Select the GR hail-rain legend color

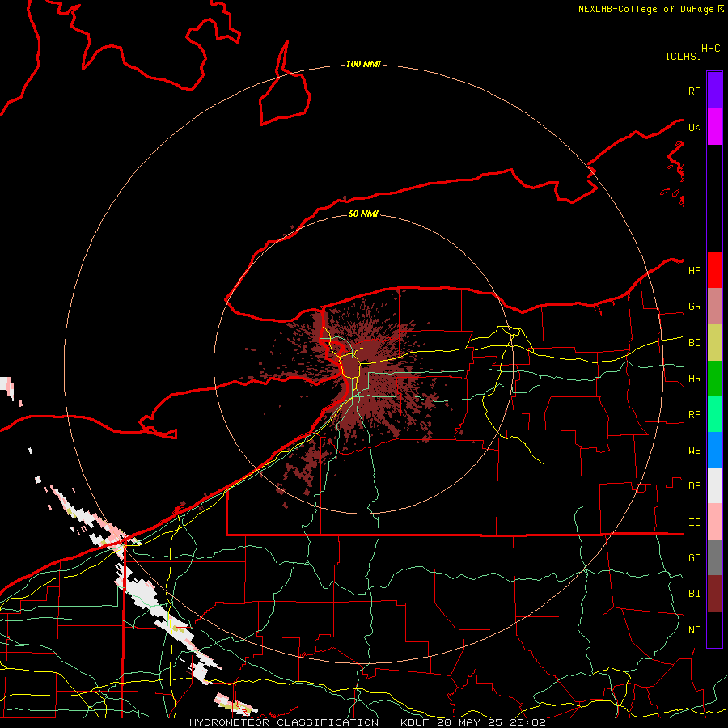(714, 307)
